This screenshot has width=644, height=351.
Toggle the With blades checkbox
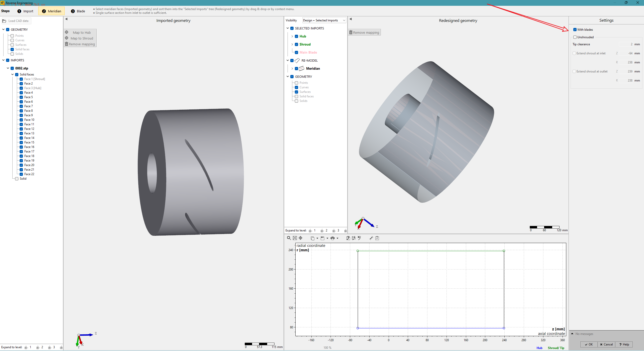(x=575, y=30)
